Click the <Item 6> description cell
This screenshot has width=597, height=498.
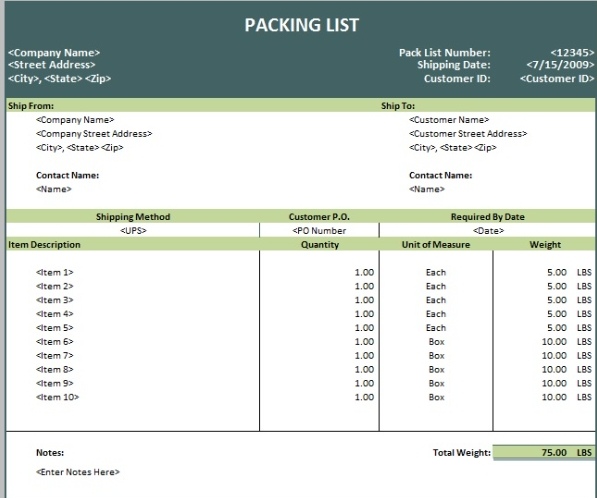54,342
